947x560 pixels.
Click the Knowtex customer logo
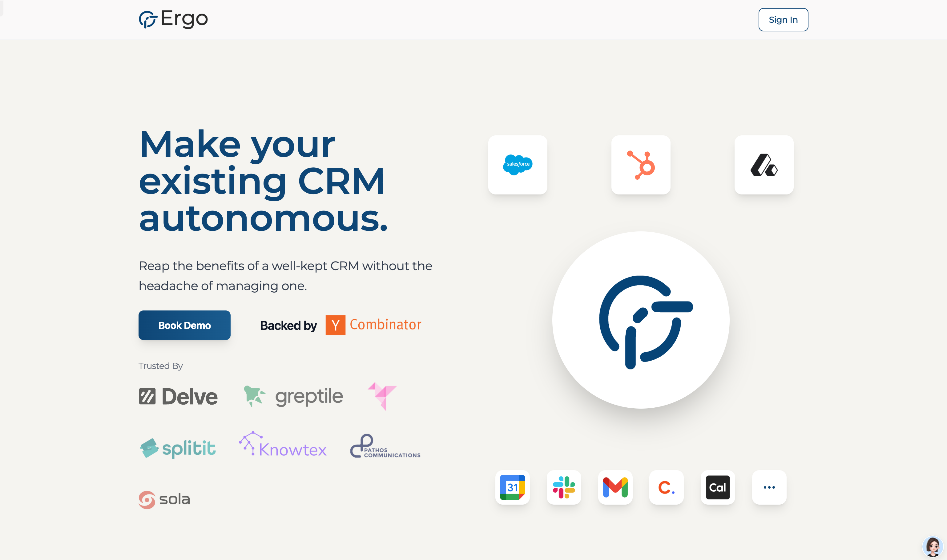pos(283,445)
